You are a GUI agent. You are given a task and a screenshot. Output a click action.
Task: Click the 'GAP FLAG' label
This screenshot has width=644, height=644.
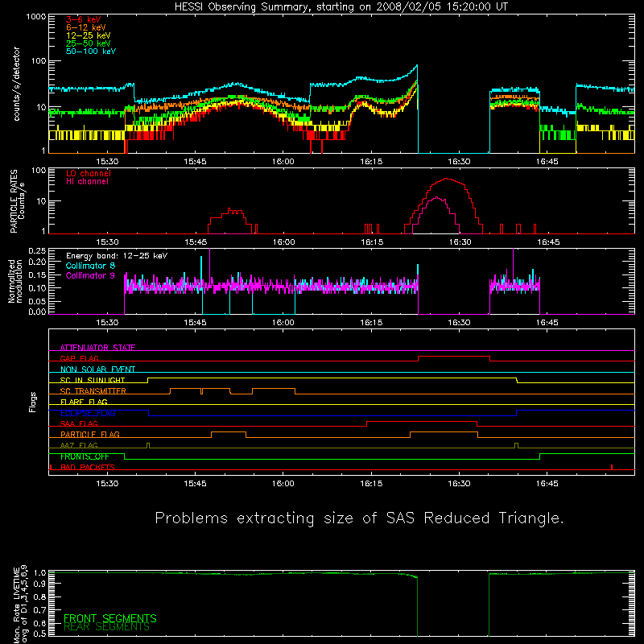(x=79, y=358)
